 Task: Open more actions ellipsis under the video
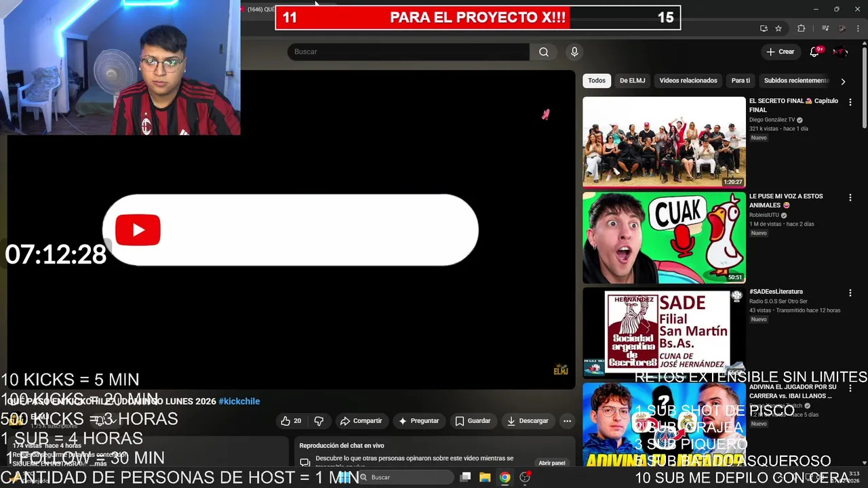(567, 421)
